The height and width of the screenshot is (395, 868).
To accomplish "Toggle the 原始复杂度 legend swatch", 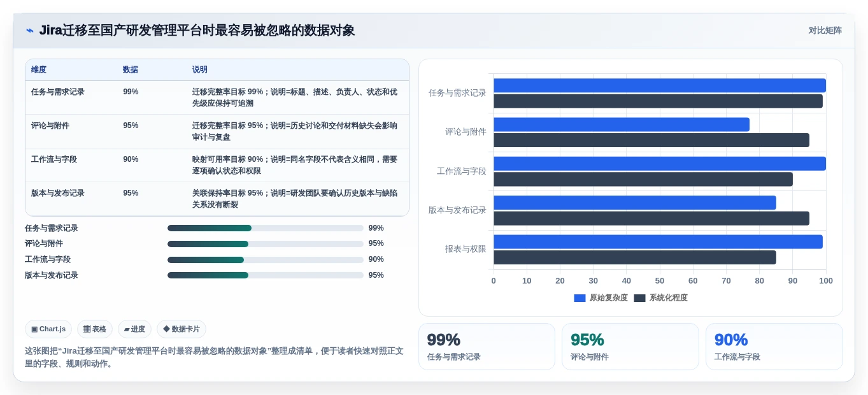I will point(580,298).
